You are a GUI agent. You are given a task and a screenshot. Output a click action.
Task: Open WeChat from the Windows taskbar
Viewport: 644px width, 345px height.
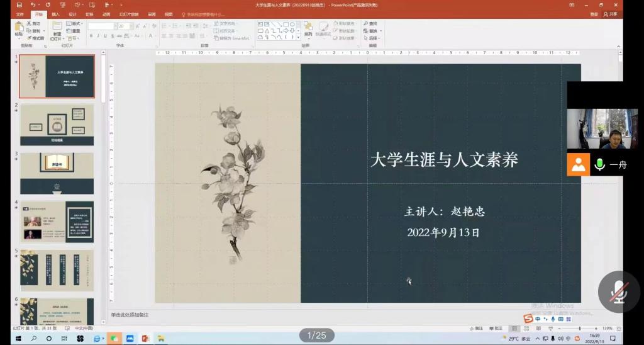(x=114, y=339)
